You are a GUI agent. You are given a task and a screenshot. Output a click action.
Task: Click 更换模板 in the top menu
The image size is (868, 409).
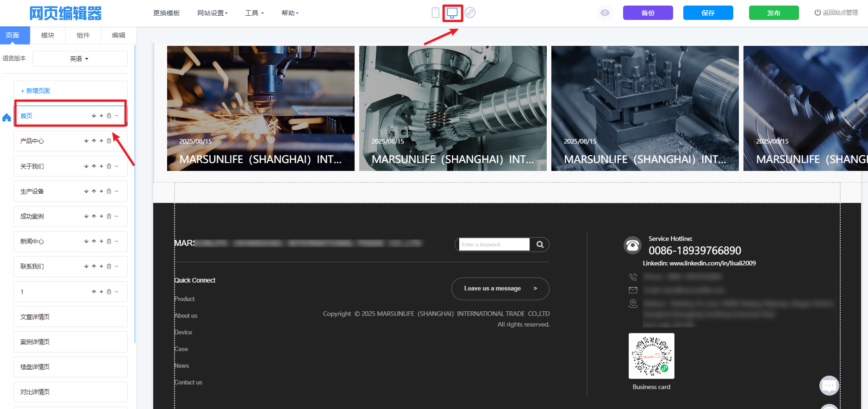coord(167,13)
